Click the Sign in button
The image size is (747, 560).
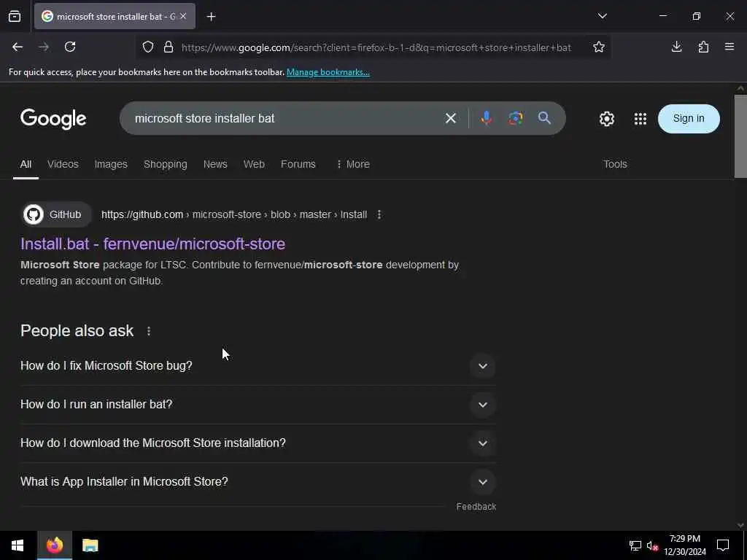coord(689,119)
